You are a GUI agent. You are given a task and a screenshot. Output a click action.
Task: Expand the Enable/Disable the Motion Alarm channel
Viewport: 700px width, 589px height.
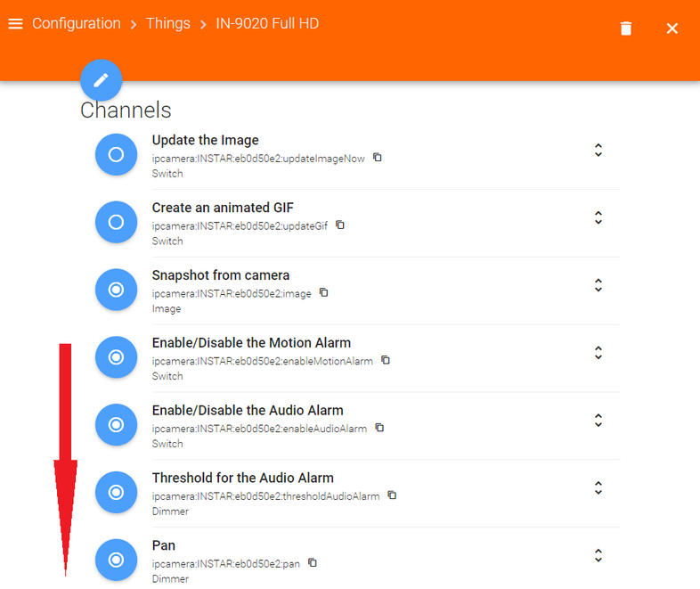point(598,353)
